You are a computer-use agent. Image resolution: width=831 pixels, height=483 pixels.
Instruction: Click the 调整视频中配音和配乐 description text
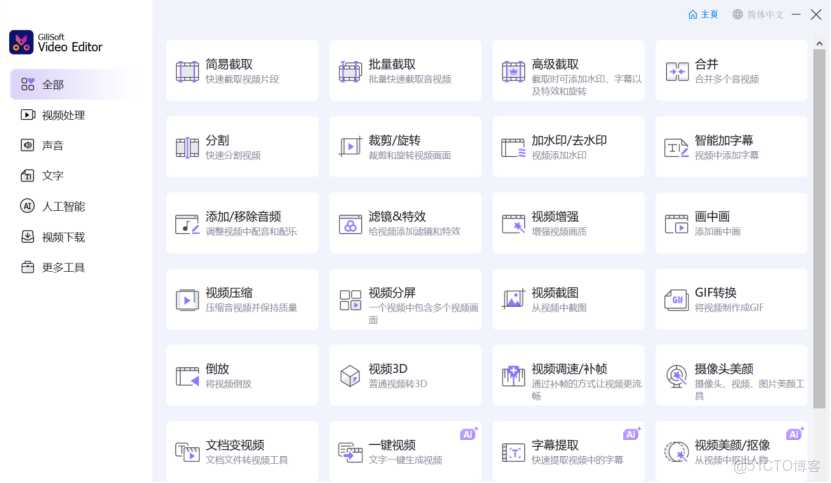251,232
